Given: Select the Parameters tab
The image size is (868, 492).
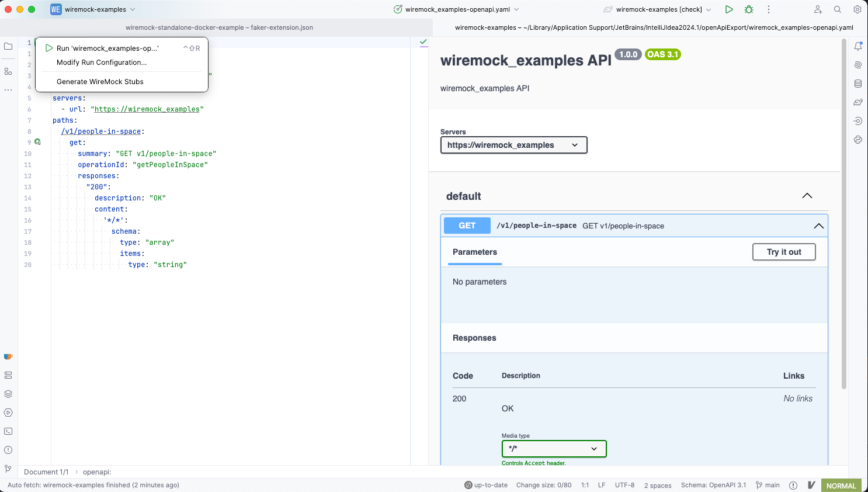Looking at the screenshot, I should click(475, 252).
